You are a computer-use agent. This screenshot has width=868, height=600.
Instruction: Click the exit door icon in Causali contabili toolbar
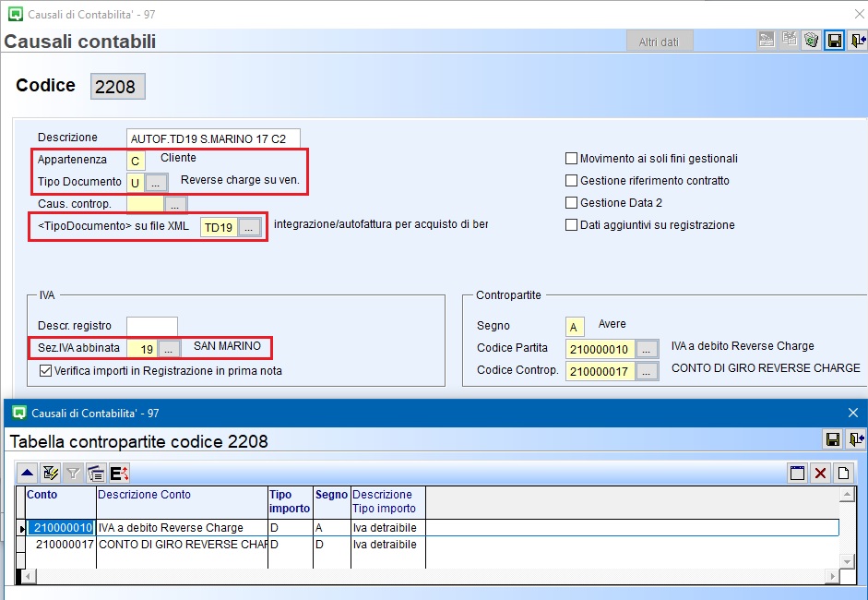coord(857,41)
